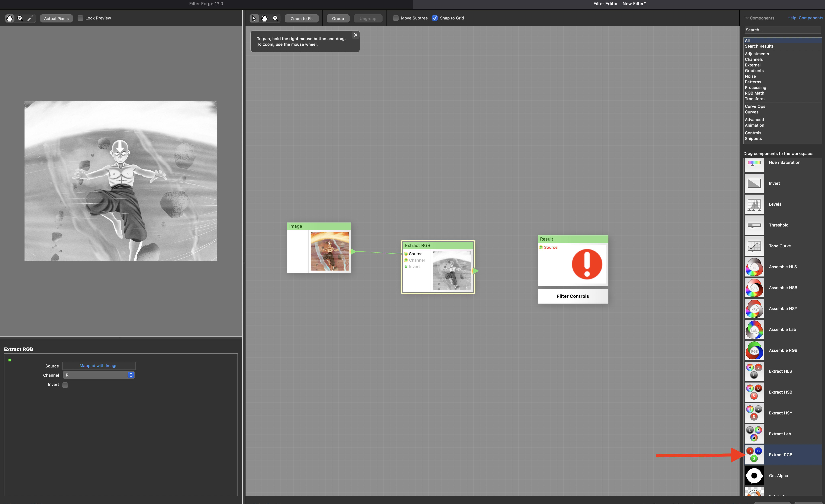Screen dimensions: 825x504
Task: Click the Invert component icon
Action: [x=754, y=183]
